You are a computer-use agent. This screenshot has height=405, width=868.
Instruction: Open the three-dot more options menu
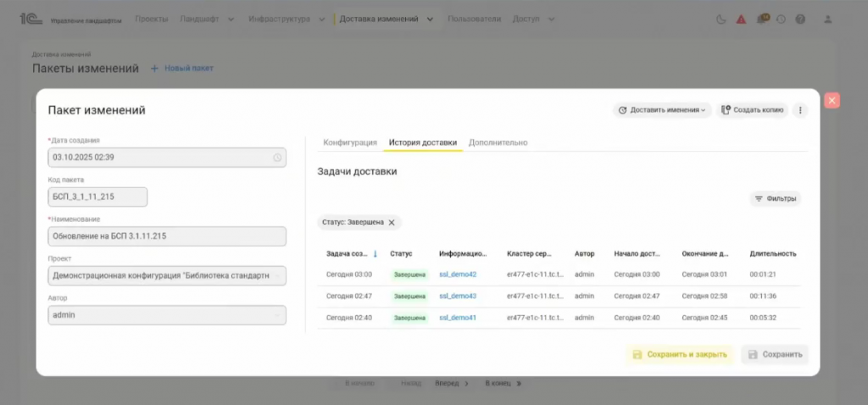pos(800,110)
